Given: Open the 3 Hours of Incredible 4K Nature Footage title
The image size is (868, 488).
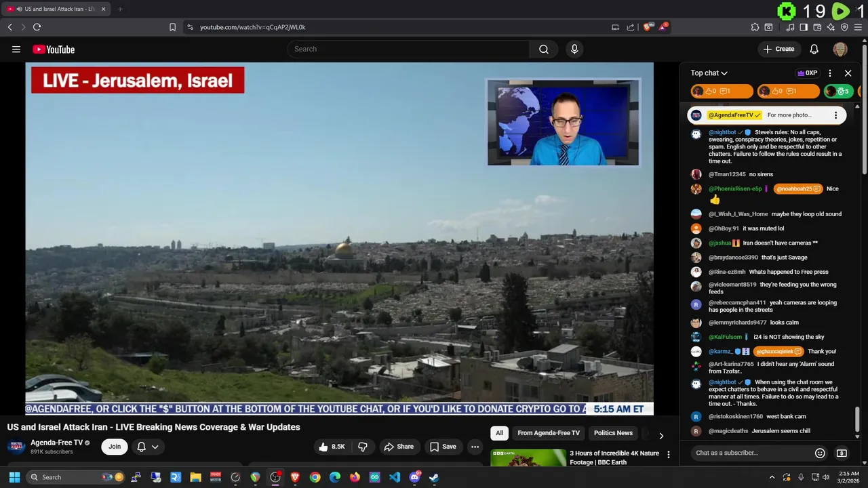Looking at the screenshot, I should point(614,457).
